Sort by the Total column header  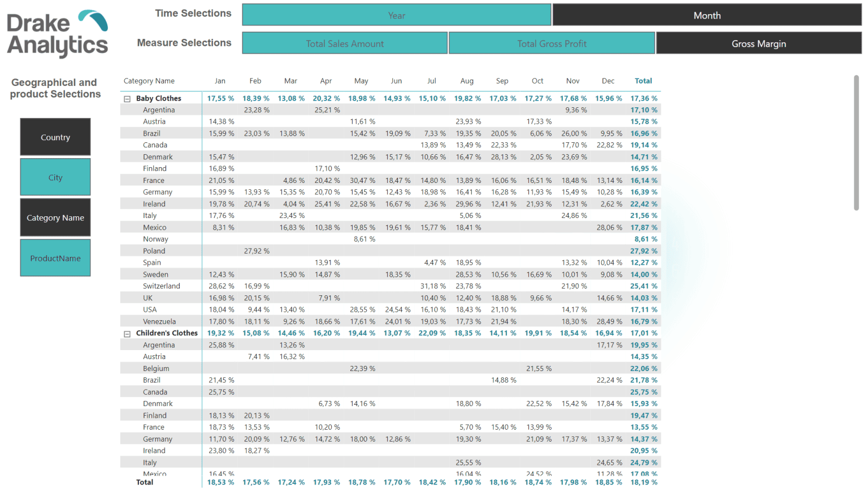coord(643,81)
